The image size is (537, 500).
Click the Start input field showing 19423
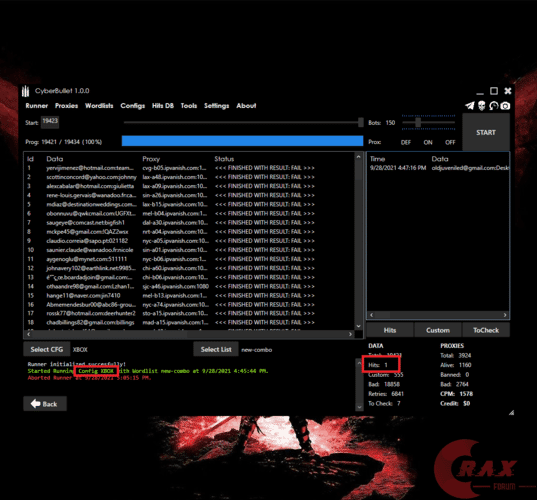[x=50, y=122]
